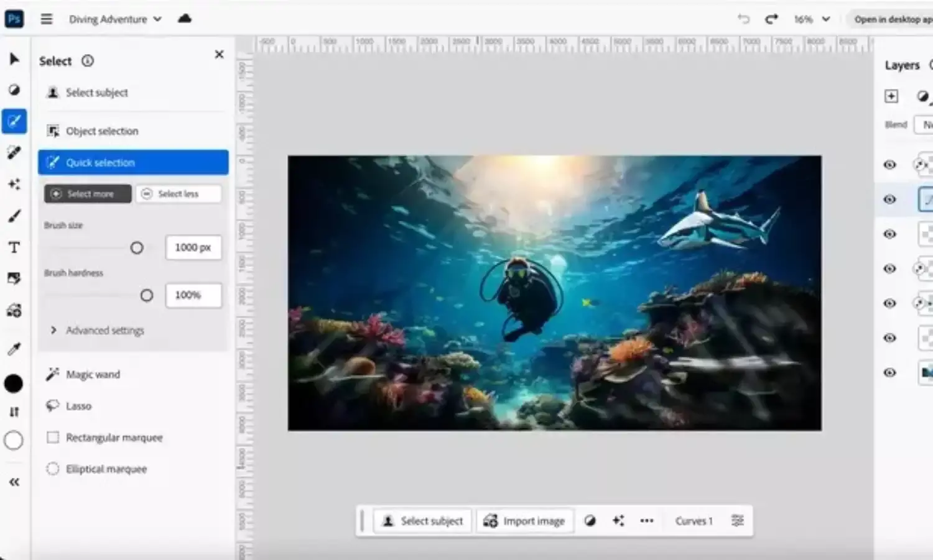Pick the Eyedropper tool
This screenshot has width=933, height=560.
pos(14,349)
